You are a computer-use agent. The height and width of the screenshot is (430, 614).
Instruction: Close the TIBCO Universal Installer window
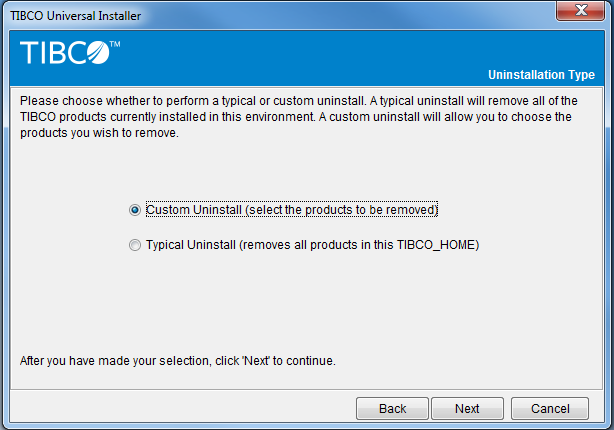point(580,10)
